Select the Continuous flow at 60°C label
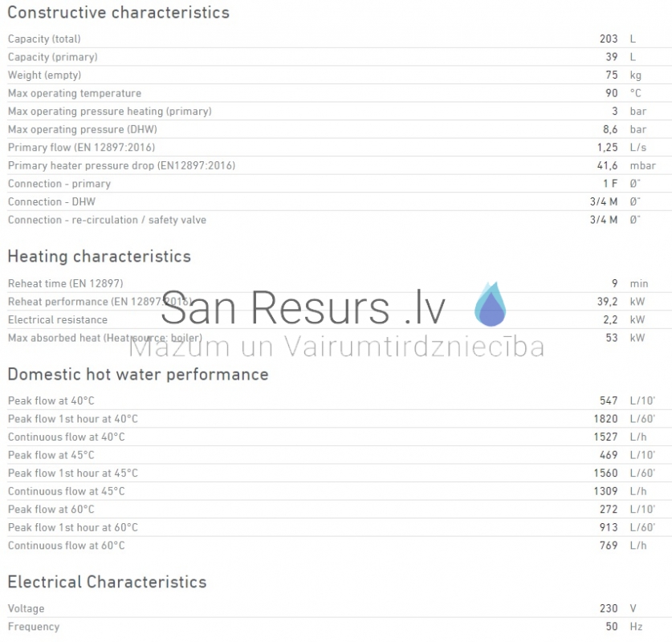Image resolution: width=672 pixels, height=642 pixels. (67, 545)
